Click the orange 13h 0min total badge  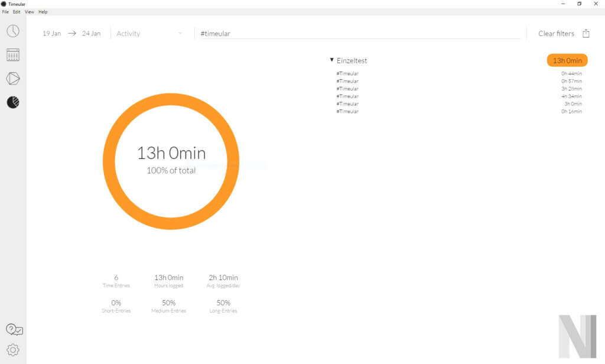[567, 60]
